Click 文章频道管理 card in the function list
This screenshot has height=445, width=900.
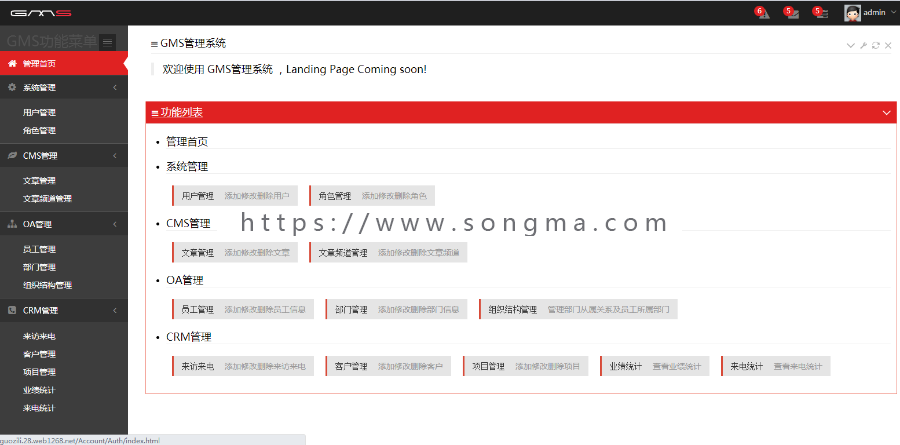point(387,253)
